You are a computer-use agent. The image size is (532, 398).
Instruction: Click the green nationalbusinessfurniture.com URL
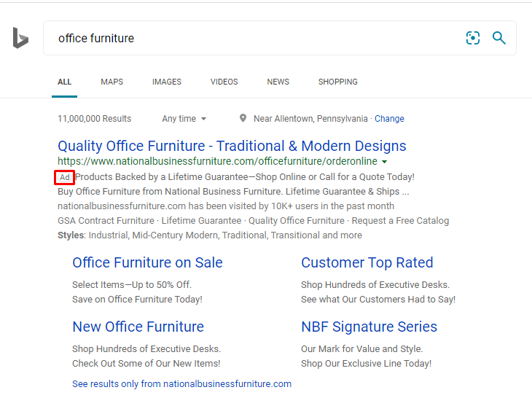217,161
